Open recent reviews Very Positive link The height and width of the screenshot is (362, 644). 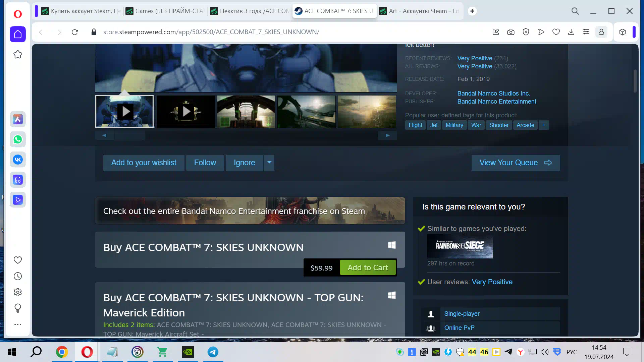[475, 58]
